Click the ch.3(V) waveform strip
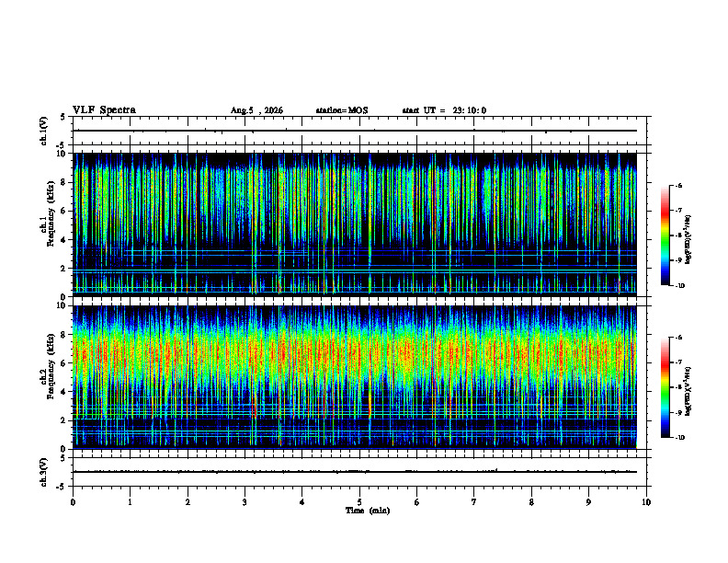 point(355,472)
